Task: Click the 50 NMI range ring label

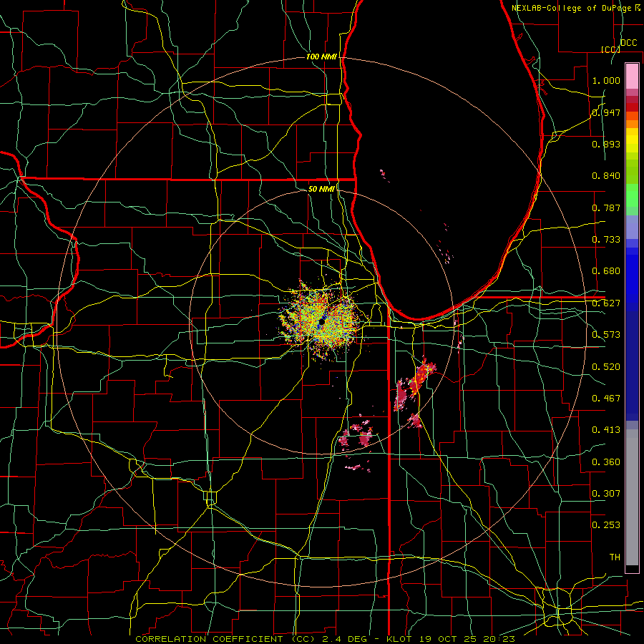Action: (321, 189)
